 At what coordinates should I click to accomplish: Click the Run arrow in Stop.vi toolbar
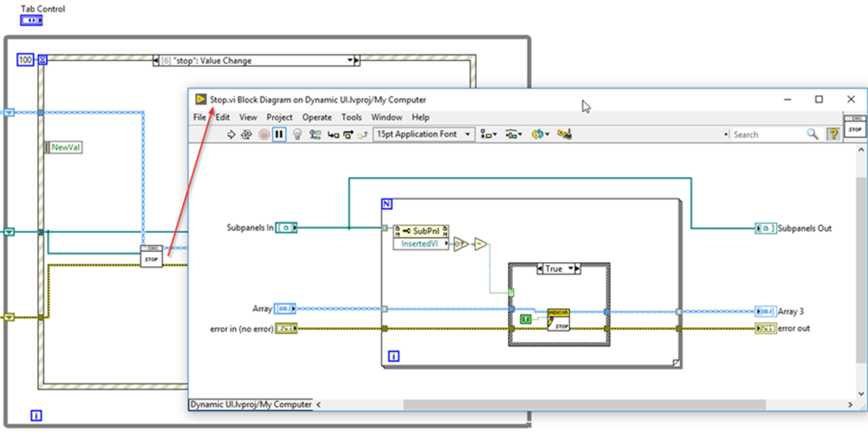coord(231,134)
